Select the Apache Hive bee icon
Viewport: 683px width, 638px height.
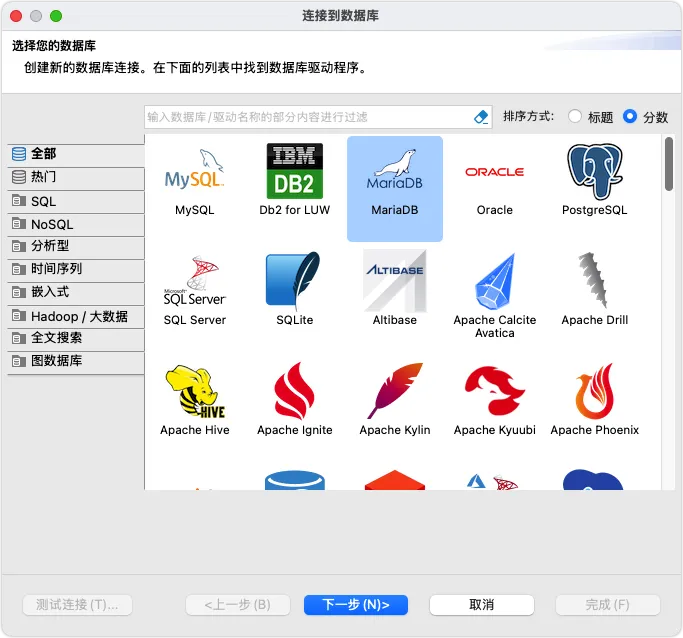coord(195,391)
